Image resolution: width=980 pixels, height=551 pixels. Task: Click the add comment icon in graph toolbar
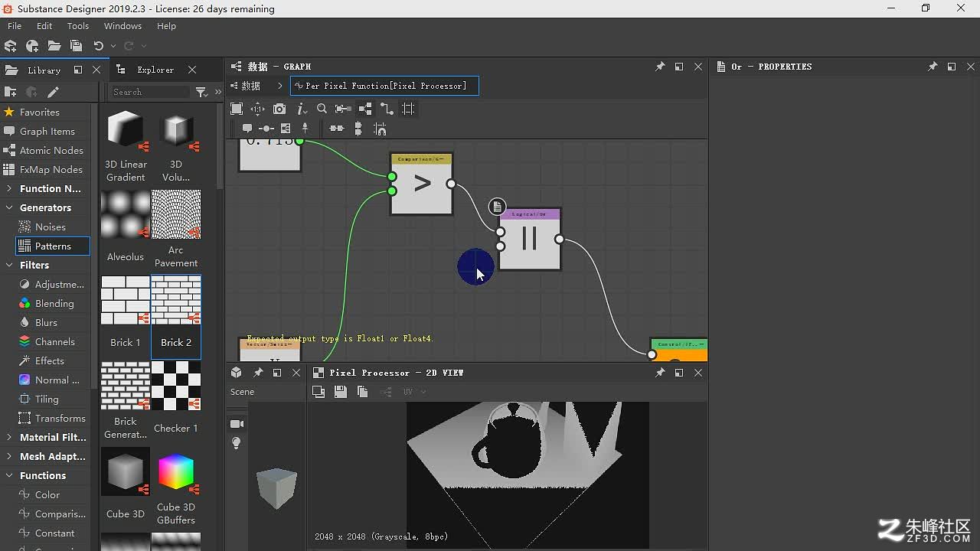click(x=247, y=129)
